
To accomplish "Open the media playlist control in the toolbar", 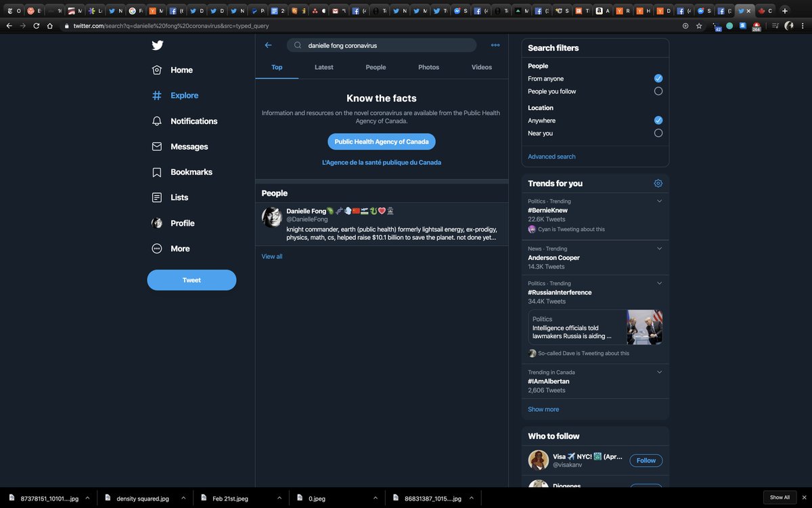I will coord(775,26).
